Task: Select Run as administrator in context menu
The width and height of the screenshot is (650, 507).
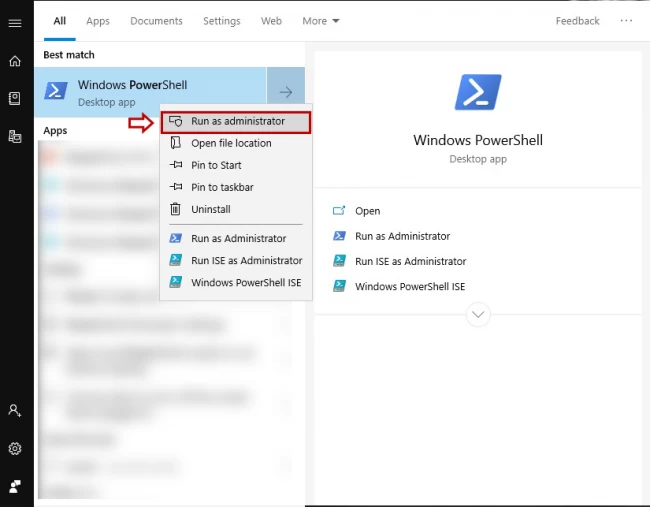Action: coord(237,121)
